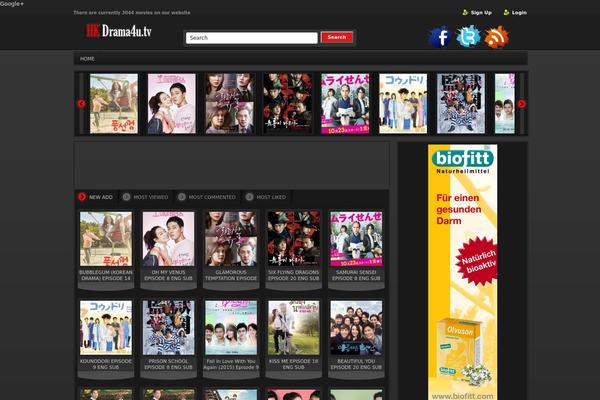Open Glamorous Temptation Episode thumbnail in grid
The image size is (600, 400).
(x=231, y=239)
